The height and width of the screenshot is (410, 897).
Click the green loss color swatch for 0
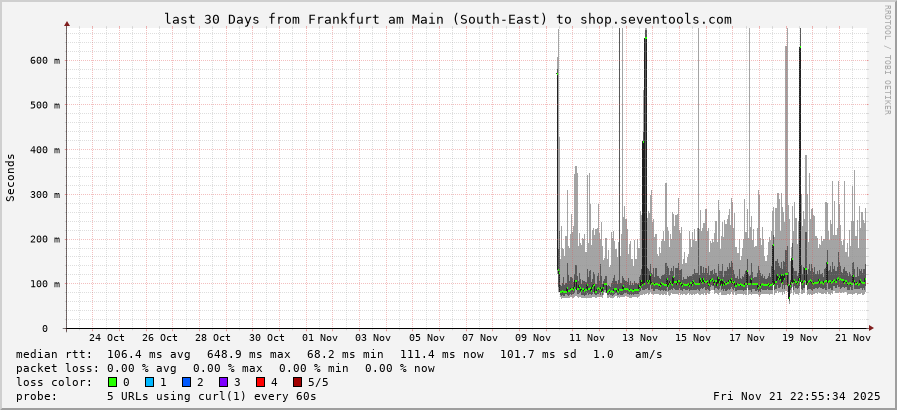[112, 382]
